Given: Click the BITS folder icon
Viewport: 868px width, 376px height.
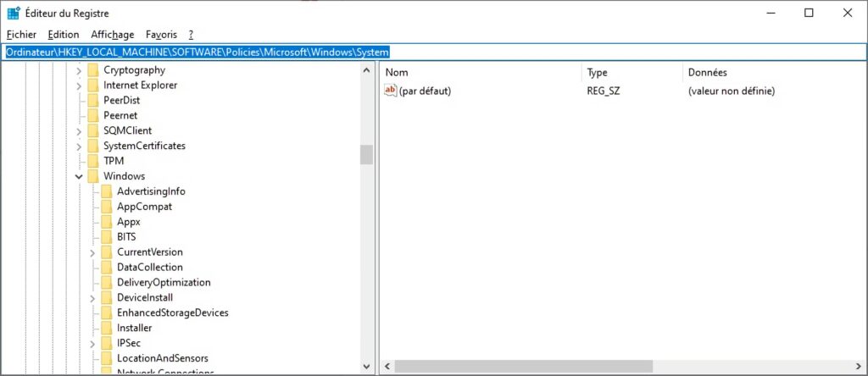Looking at the screenshot, I should (106, 236).
